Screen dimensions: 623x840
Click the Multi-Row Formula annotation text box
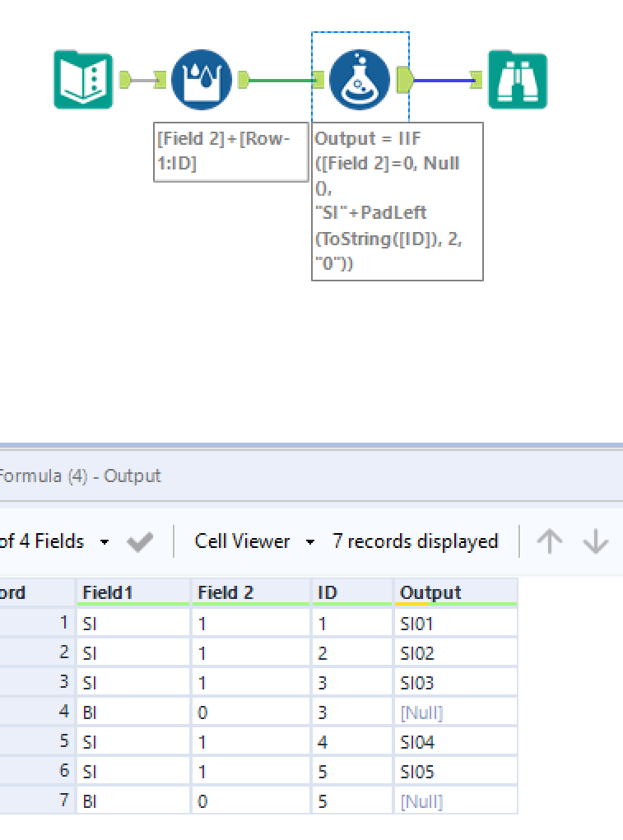[230, 152]
